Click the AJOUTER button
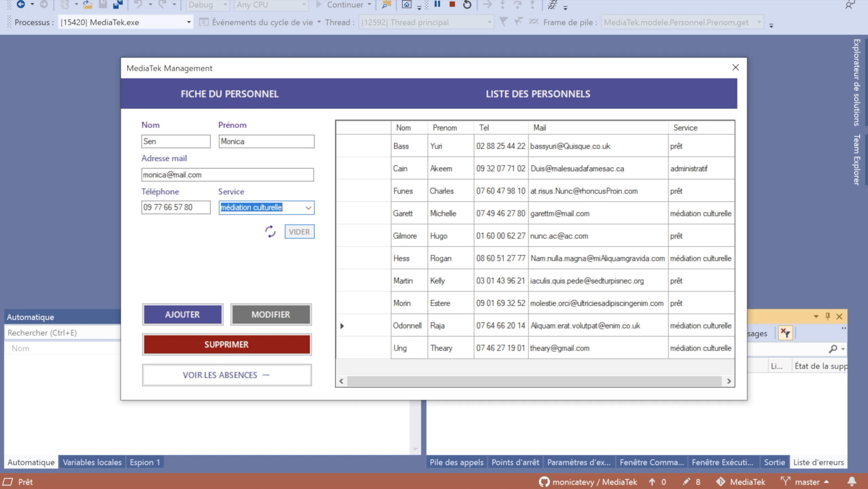This screenshot has height=489, width=868. 182,314
